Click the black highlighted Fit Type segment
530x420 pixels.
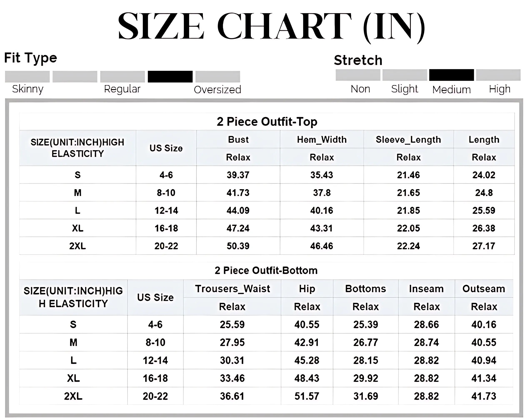tap(170, 77)
